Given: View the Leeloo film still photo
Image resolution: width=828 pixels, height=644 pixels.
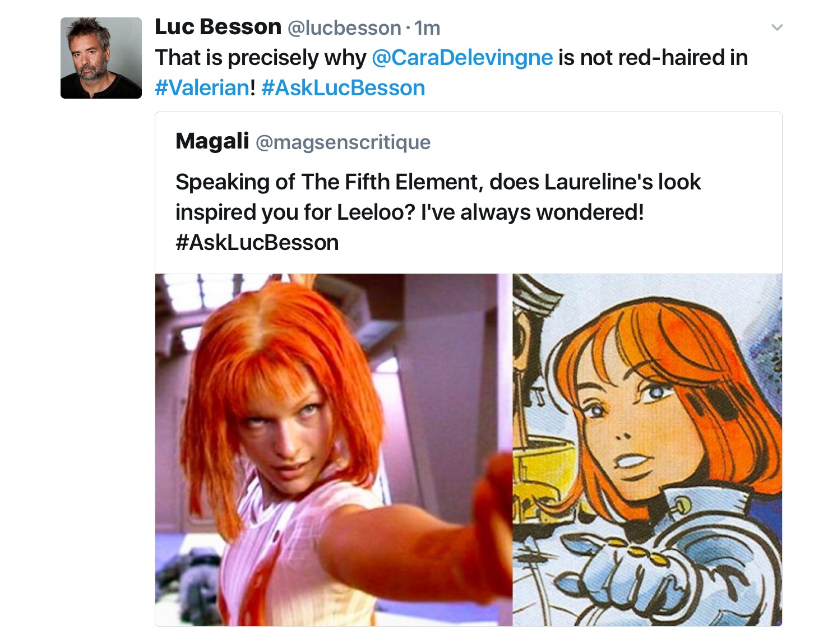Looking at the screenshot, I should coord(334,450).
